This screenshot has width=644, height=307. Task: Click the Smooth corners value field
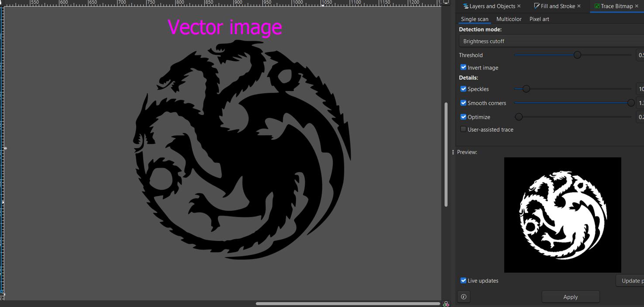pos(640,103)
